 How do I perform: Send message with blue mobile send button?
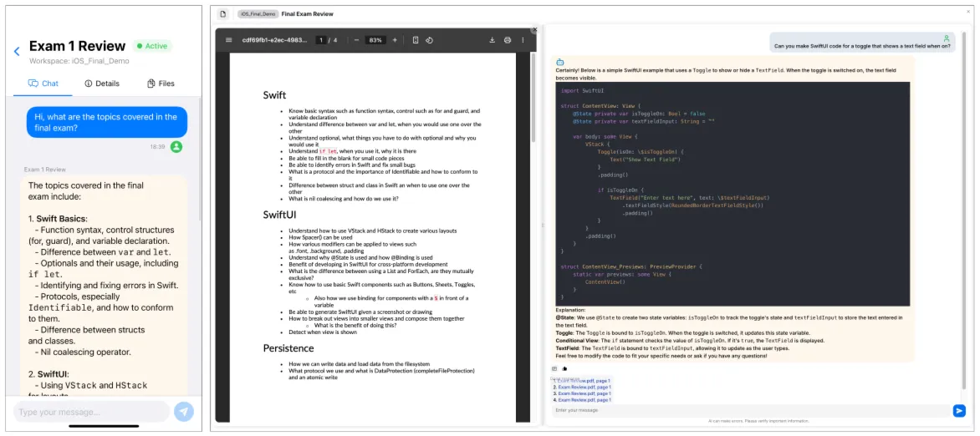coord(184,412)
